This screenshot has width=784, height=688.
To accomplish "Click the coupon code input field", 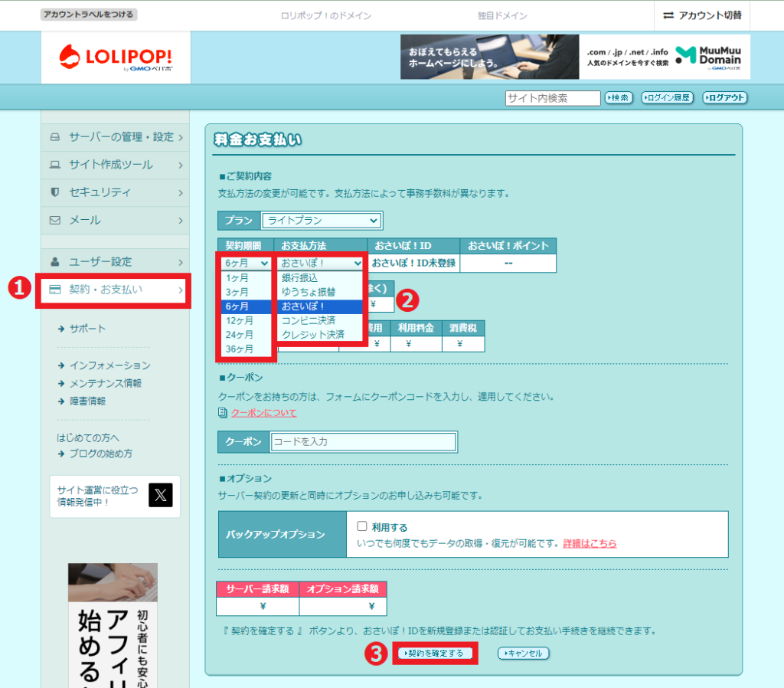I will pyautogui.click(x=363, y=442).
